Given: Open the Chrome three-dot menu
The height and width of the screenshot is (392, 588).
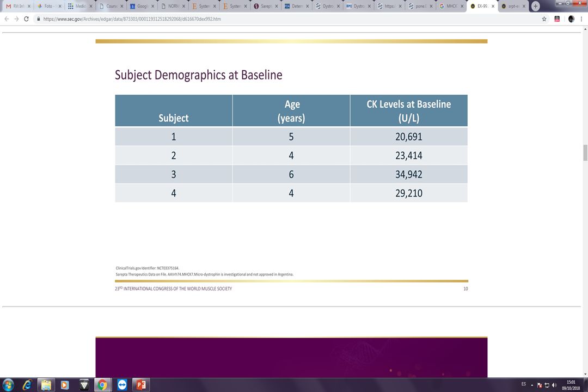Looking at the screenshot, I should 581,19.
